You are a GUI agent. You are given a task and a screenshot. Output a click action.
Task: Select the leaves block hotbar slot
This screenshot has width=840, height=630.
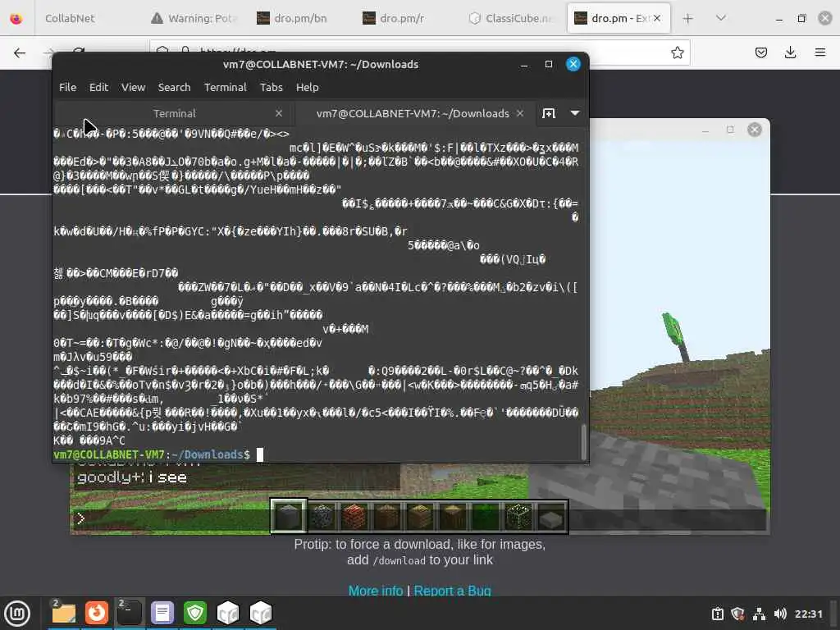[486, 517]
